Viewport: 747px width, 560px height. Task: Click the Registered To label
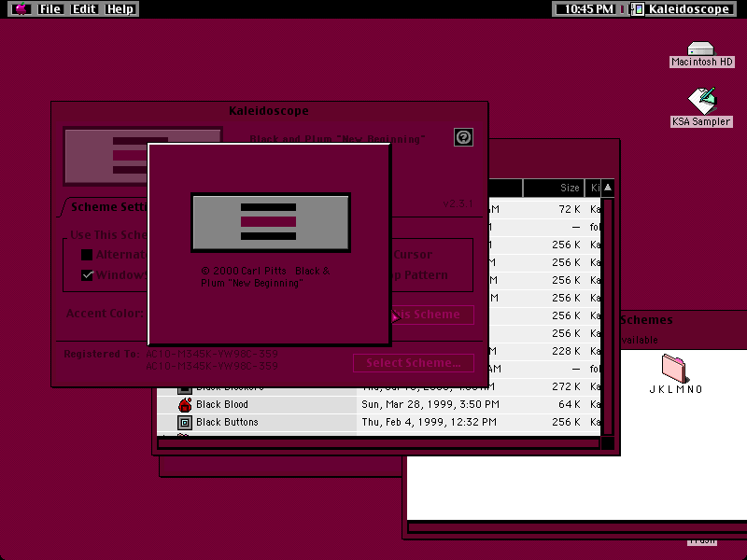(x=102, y=354)
